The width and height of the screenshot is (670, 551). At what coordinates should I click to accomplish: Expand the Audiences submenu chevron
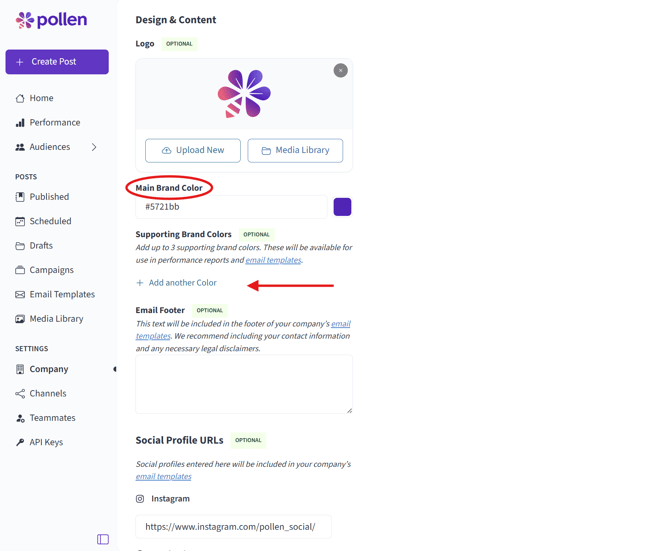point(94,147)
